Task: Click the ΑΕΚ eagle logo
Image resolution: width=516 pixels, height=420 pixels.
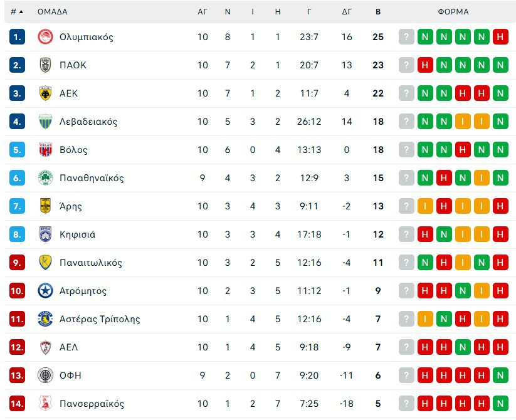Action: pyautogui.click(x=45, y=93)
